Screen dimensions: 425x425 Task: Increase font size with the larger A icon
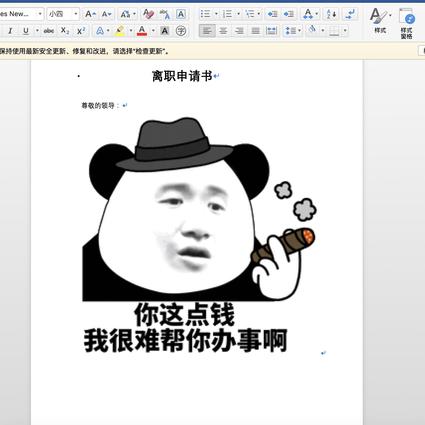pos(90,14)
